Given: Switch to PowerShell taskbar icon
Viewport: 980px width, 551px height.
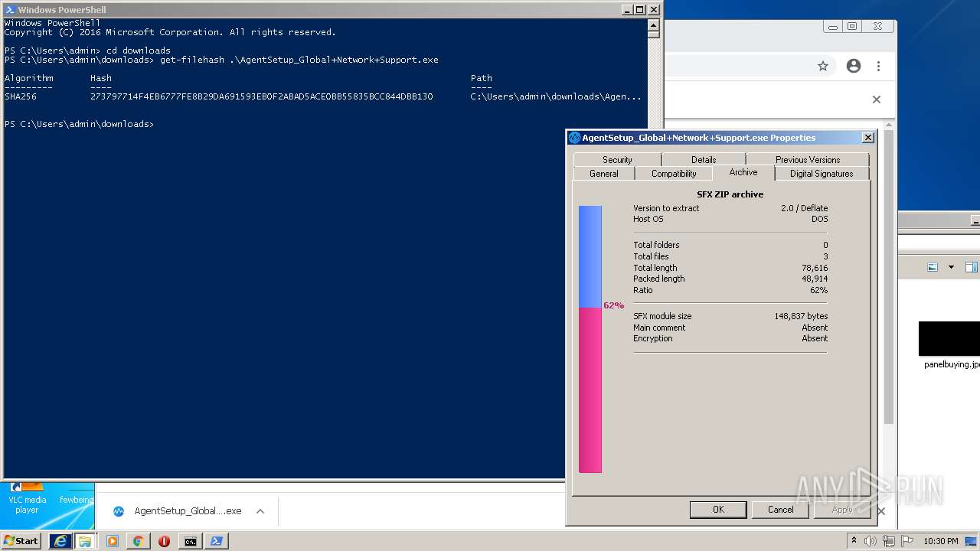Looking at the screenshot, I should 216,541.
